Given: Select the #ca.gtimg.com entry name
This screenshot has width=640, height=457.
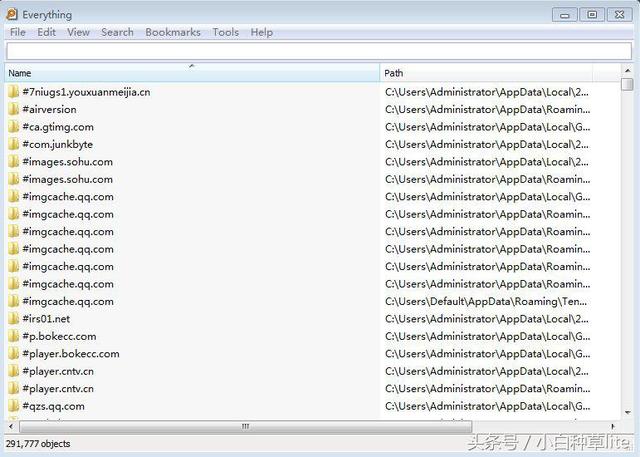Looking at the screenshot, I should [x=58, y=127].
